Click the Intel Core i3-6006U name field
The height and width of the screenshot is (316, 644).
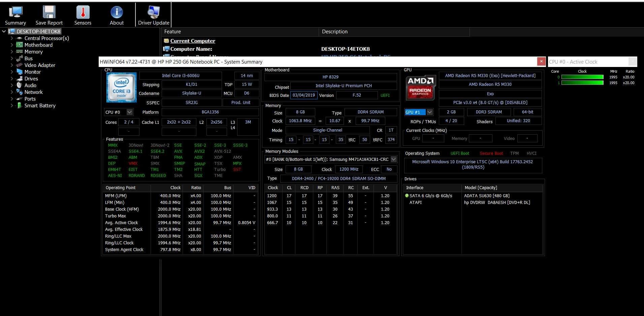click(181, 76)
